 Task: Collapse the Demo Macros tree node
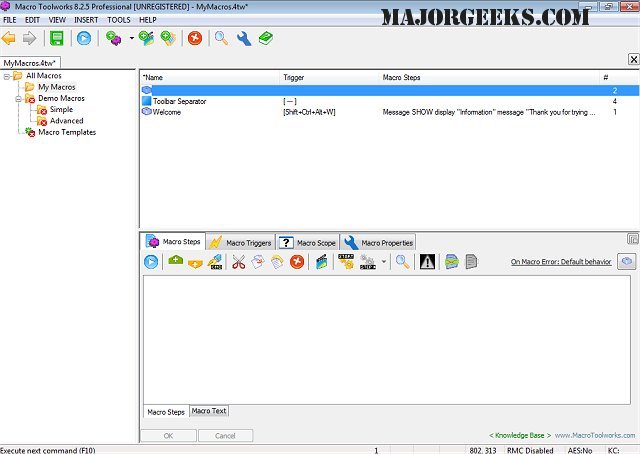pyautogui.click(x=18, y=99)
